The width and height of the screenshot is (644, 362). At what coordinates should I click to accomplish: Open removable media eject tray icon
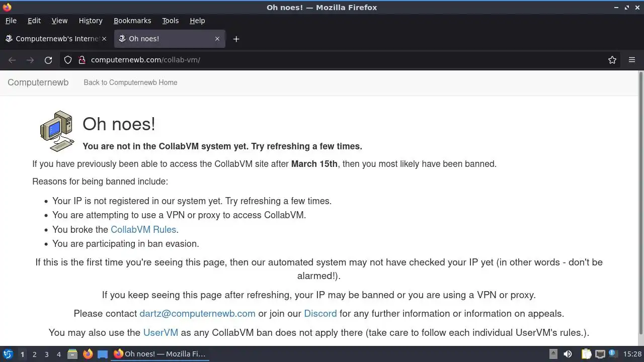pos(553,354)
